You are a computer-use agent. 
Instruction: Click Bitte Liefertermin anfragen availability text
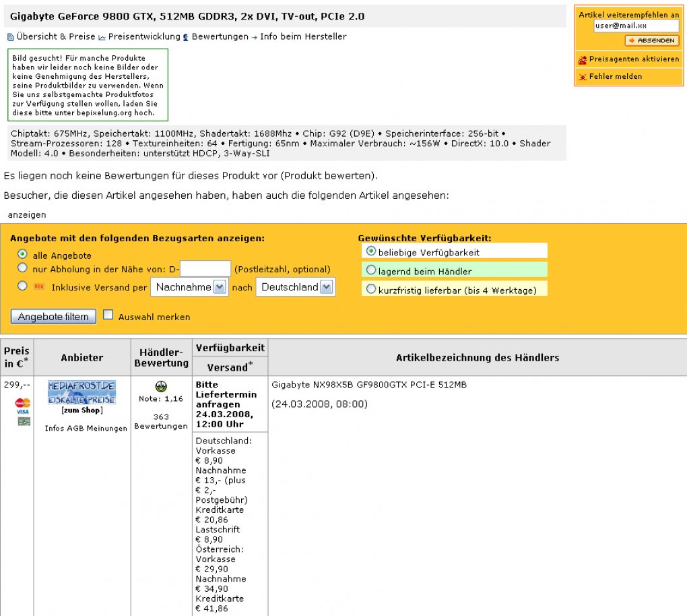pyautogui.click(x=226, y=394)
